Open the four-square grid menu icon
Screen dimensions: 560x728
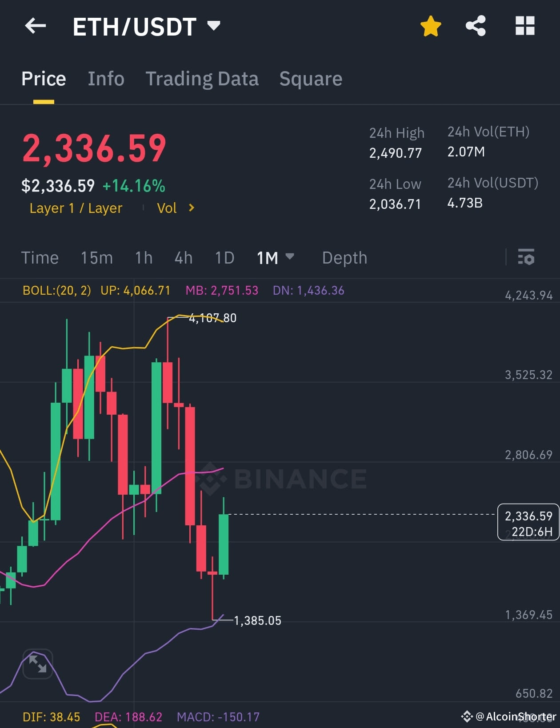click(x=525, y=26)
